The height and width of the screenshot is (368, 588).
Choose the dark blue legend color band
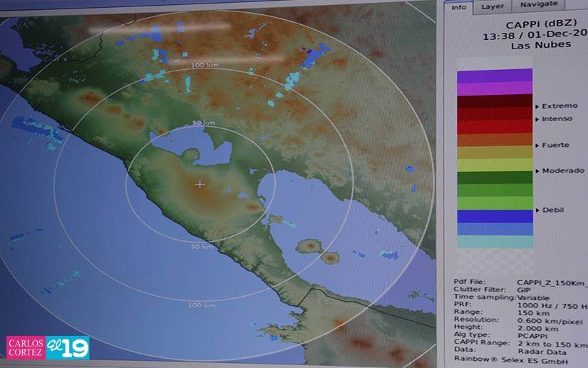(495, 216)
